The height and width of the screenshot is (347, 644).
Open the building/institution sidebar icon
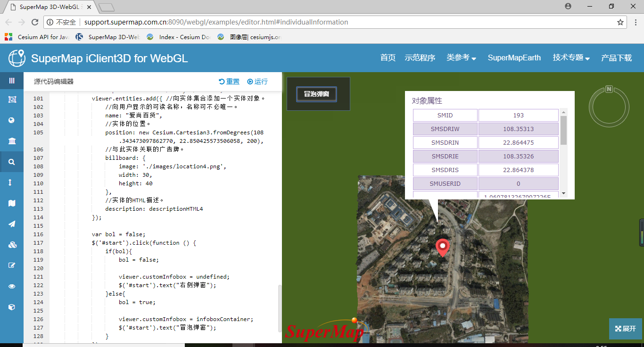pyautogui.click(x=12, y=141)
